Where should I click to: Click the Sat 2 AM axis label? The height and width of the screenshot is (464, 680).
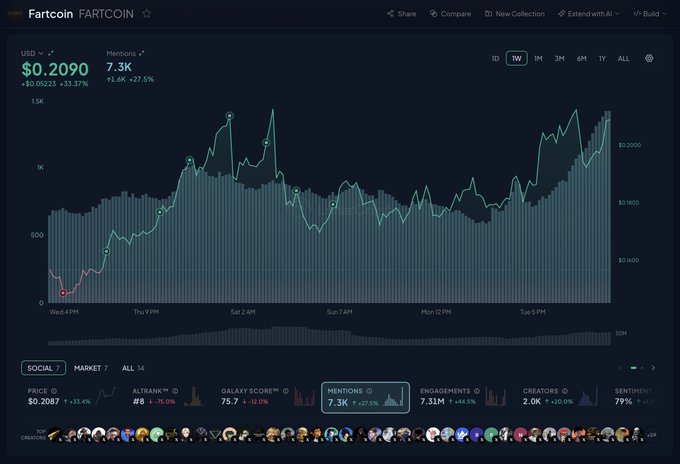coord(243,312)
